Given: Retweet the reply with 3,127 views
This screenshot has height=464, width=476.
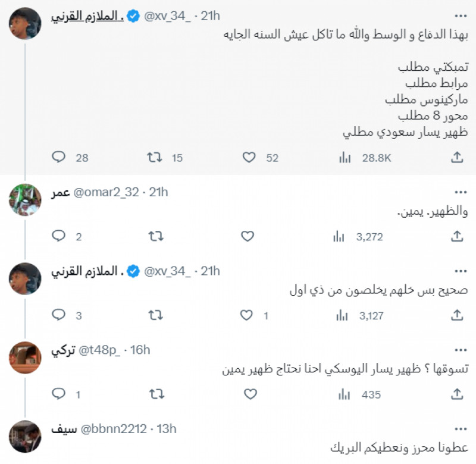Looking at the screenshot, I should (155, 315).
